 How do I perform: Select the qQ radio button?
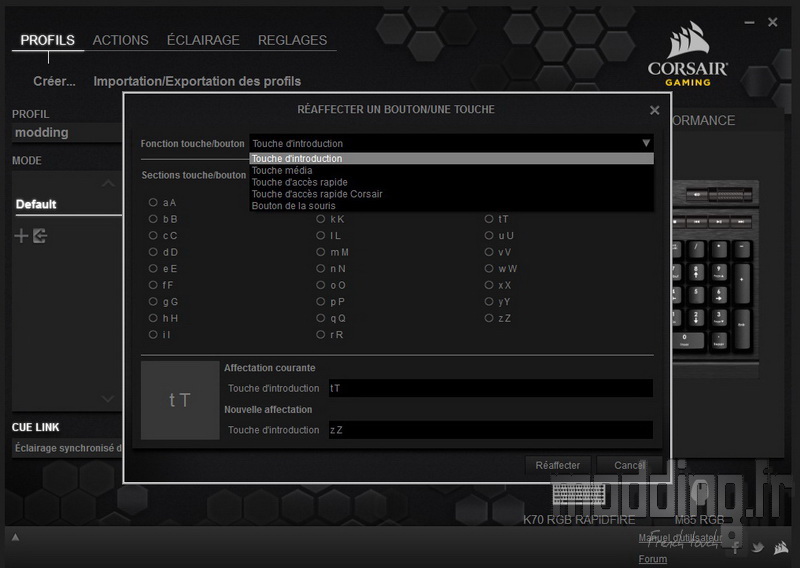pyautogui.click(x=320, y=318)
